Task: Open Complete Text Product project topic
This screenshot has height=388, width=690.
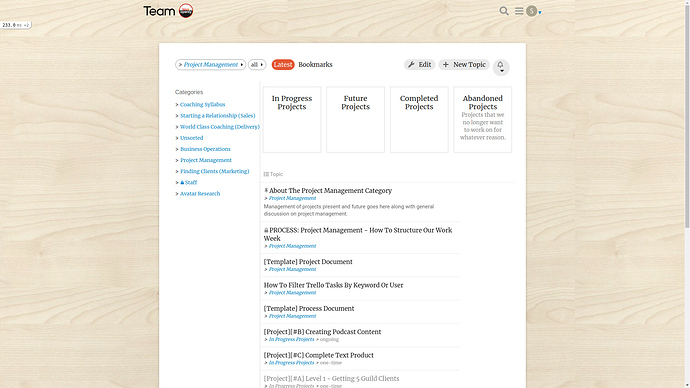Action: 319,355
